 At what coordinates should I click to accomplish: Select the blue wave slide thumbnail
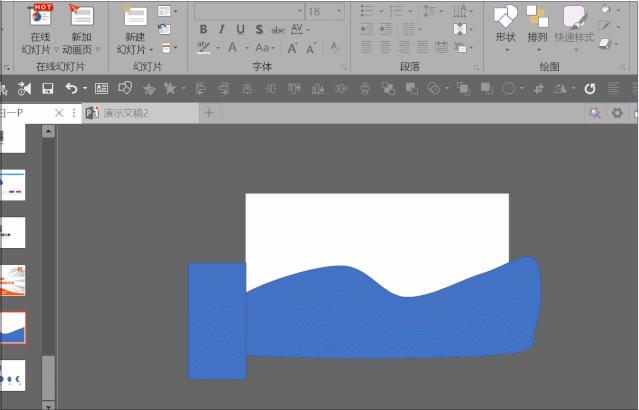[13, 326]
